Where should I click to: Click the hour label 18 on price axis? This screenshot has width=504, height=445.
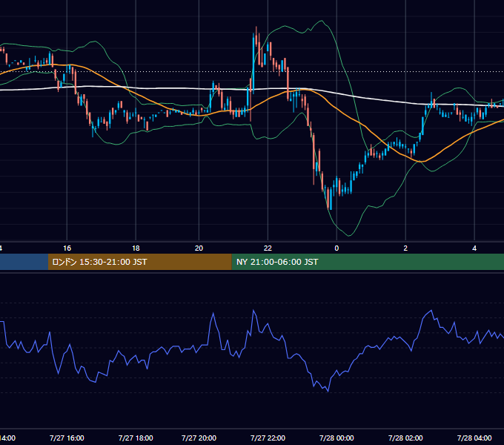(x=136, y=248)
